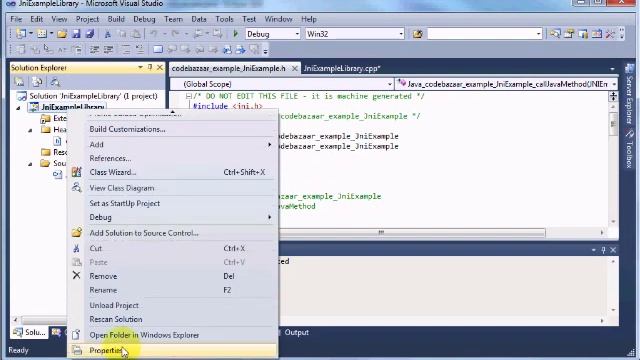Click the Open File folder icon
640x360 pixels.
pyautogui.click(x=62, y=34)
